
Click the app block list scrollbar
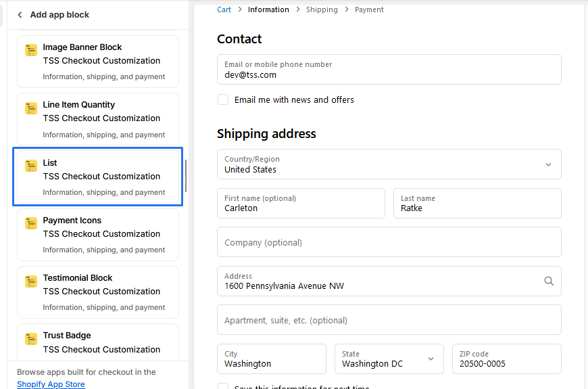click(x=186, y=176)
